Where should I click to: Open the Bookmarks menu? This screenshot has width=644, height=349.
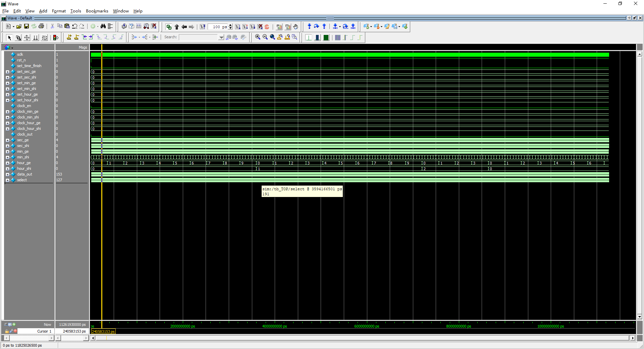point(97,11)
